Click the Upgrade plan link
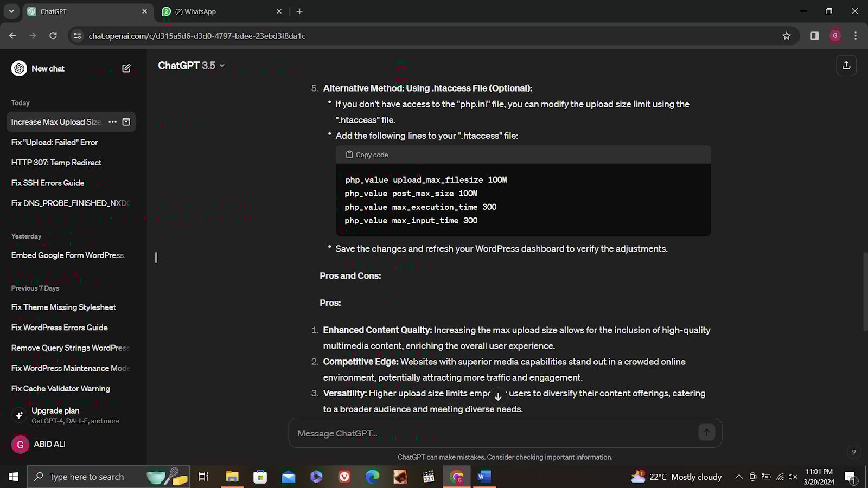The height and width of the screenshot is (488, 868). pyautogui.click(x=55, y=411)
